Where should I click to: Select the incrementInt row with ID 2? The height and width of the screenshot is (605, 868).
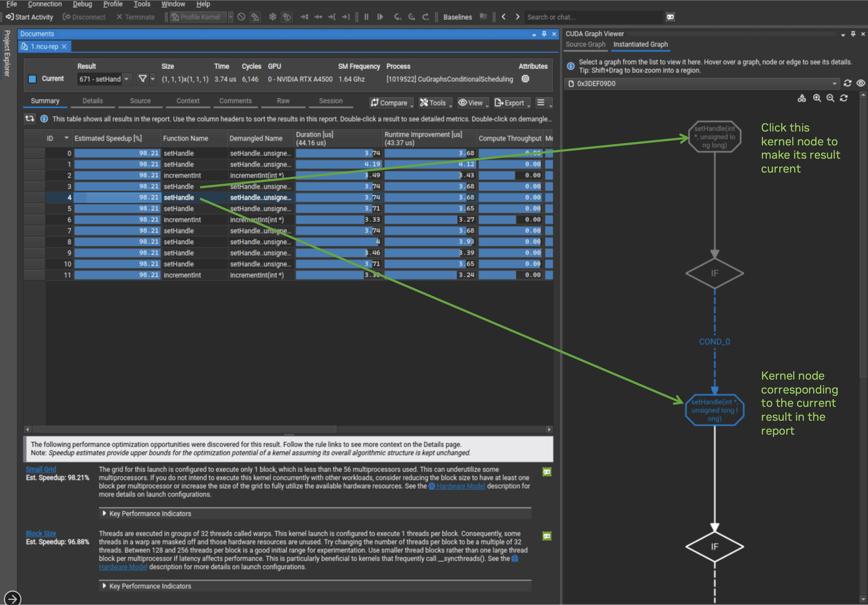coord(288,175)
